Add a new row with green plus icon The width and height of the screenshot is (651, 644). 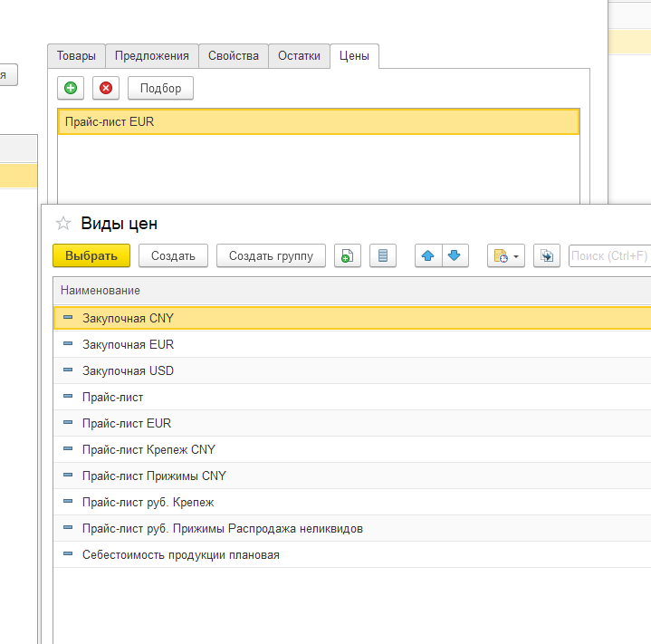71,88
